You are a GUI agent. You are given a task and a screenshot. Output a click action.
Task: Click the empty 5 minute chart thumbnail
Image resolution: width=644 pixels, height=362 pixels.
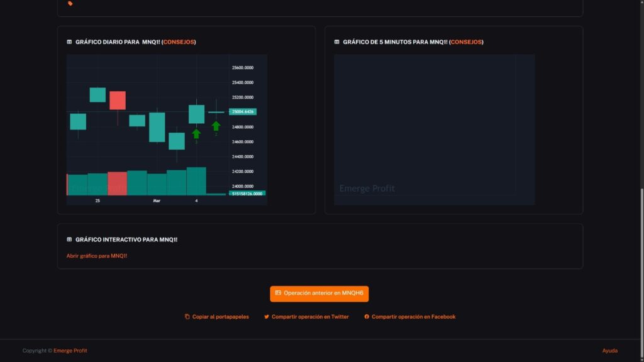coord(434,129)
